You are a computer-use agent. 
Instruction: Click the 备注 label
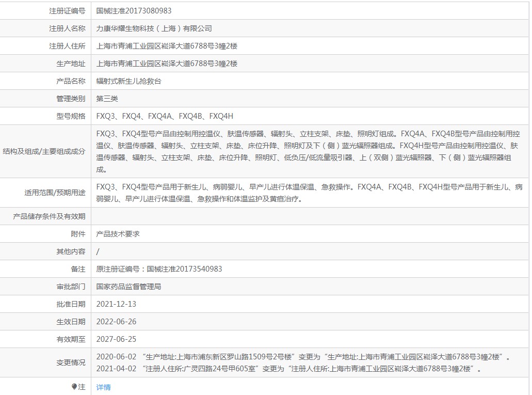(78, 269)
